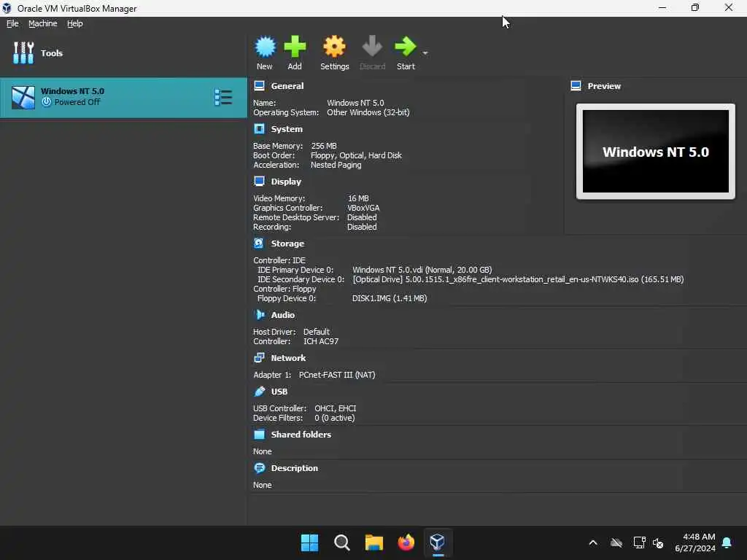Open the Windows NT 5.0 machine tools menu icon
The width and height of the screenshot is (747, 560).
click(x=223, y=98)
